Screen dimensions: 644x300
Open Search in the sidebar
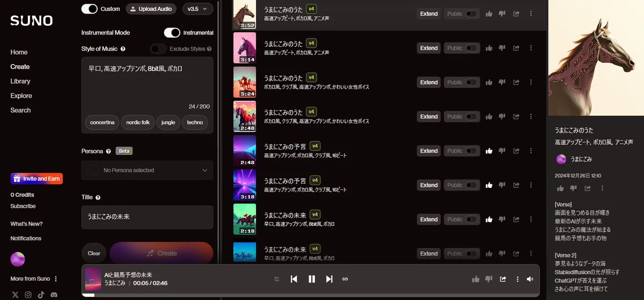20,110
